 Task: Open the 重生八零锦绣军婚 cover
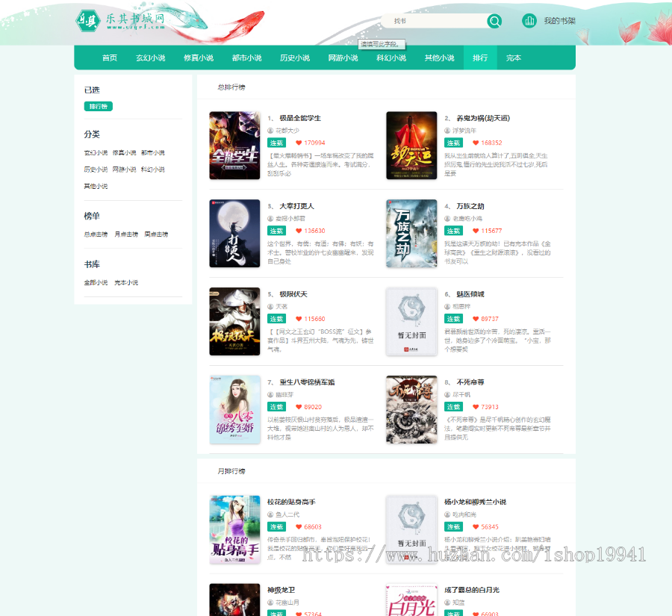pos(234,409)
